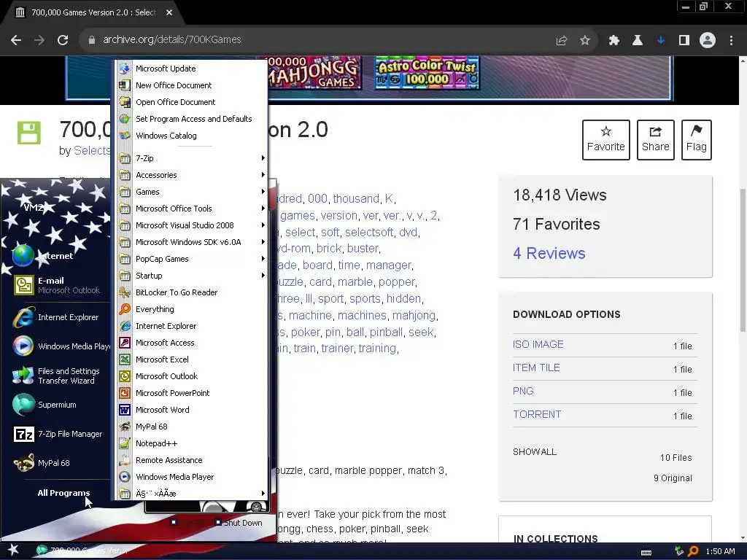
Task: Open the browser extensions puzzle icon
Action: (614, 41)
